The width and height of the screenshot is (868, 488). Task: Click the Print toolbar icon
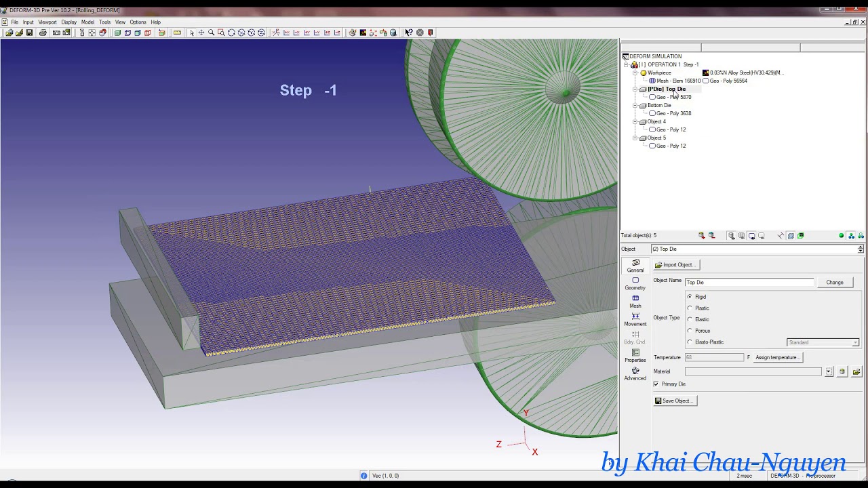click(x=43, y=33)
